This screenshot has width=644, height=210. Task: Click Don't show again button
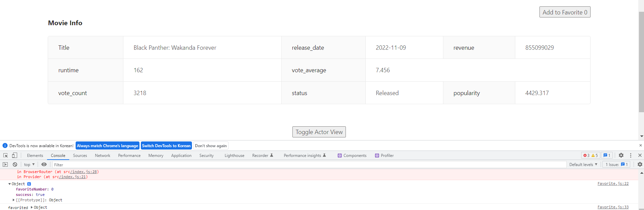(211, 145)
